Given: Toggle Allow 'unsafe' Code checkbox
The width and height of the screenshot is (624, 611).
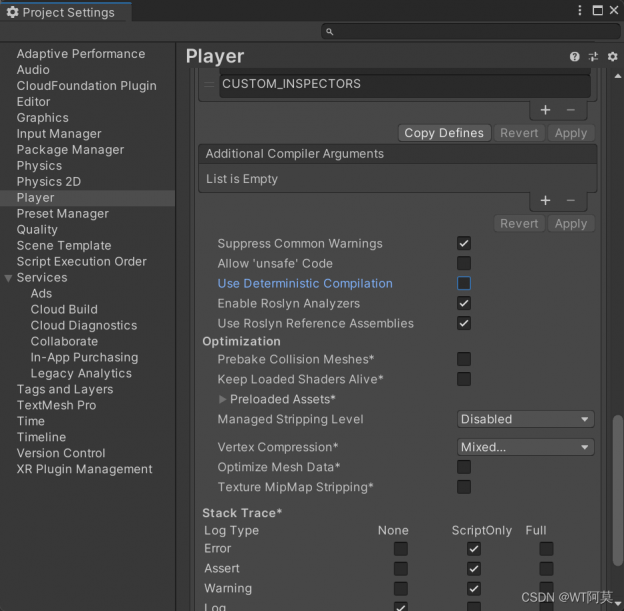Looking at the screenshot, I should click(x=464, y=263).
